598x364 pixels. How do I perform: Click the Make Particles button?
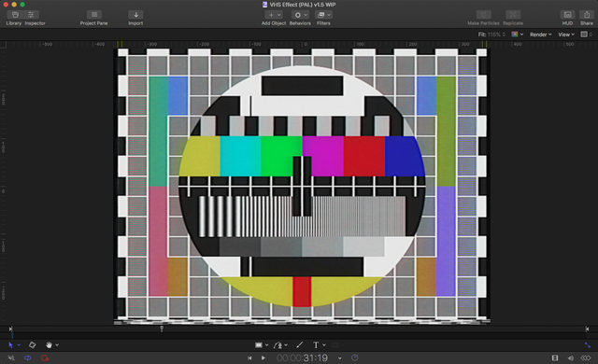[484, 15]
